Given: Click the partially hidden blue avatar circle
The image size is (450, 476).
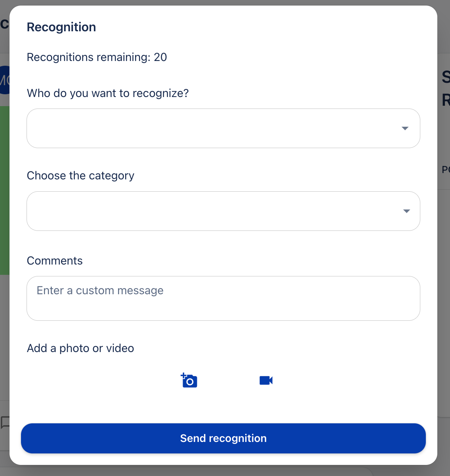Looking at the screenshot, I should coord(4,80).
